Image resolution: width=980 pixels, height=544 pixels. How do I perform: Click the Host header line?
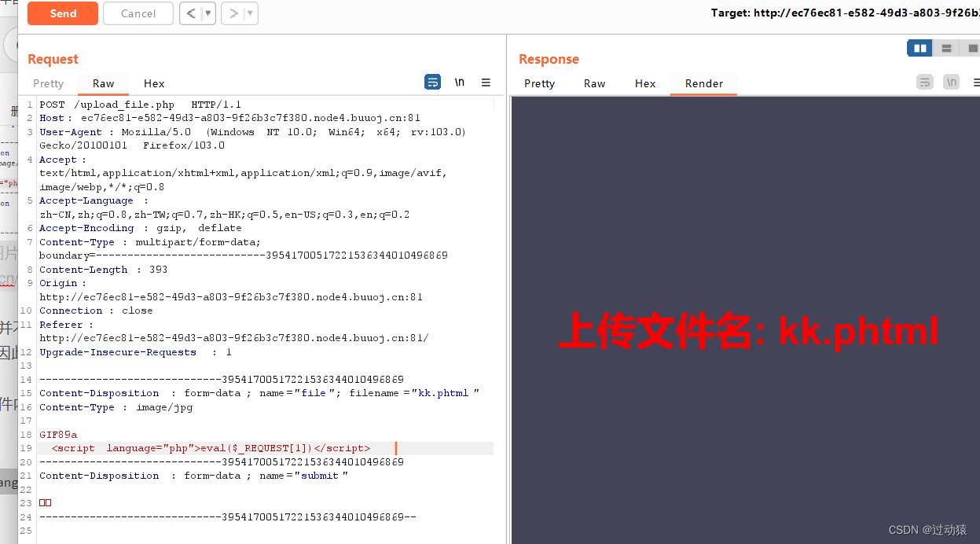[x=229, y=118]
